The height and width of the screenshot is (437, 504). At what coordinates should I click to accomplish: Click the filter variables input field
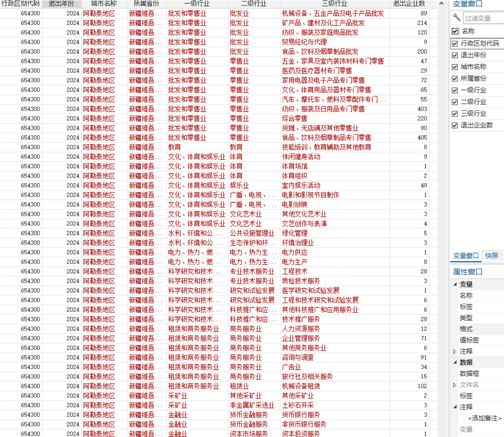tap(483, 18)
